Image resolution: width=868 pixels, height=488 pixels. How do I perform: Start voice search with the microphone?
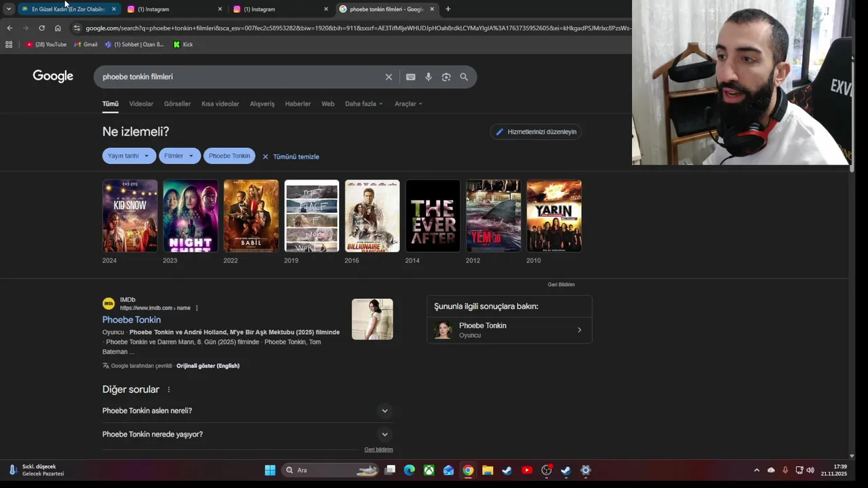pyautogui.click(x=428, y=77)
